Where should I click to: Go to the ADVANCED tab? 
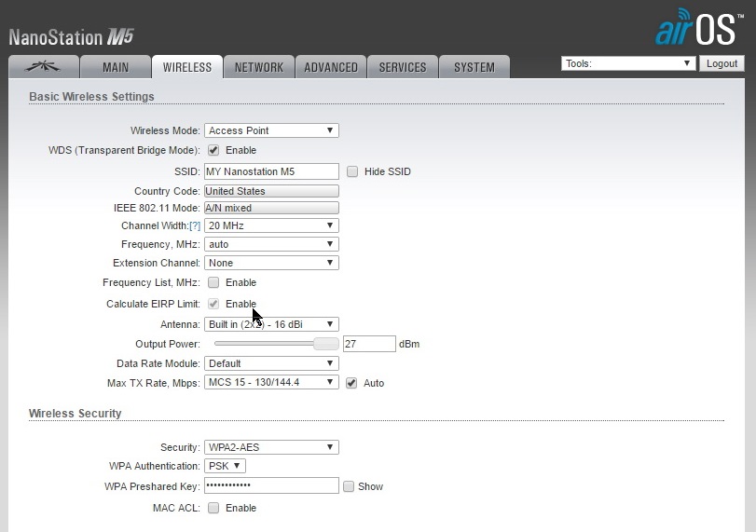pos(331,66)
